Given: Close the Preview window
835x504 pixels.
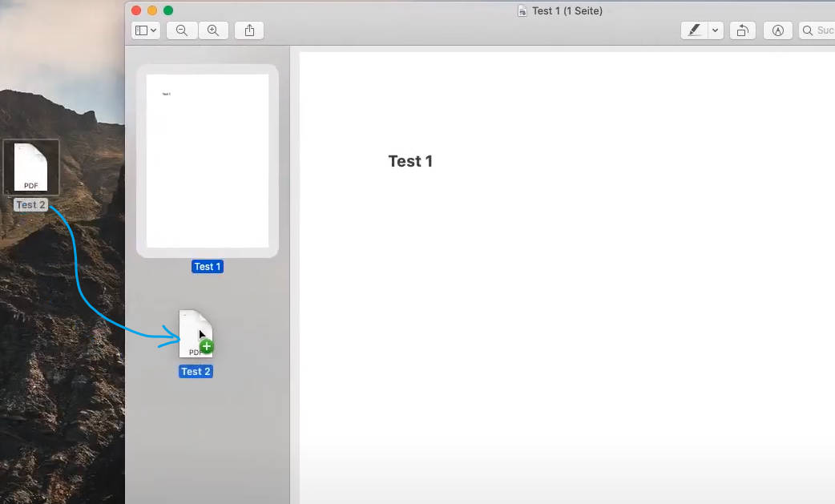Looking at the screenshot, I should [x=136, y=10].
